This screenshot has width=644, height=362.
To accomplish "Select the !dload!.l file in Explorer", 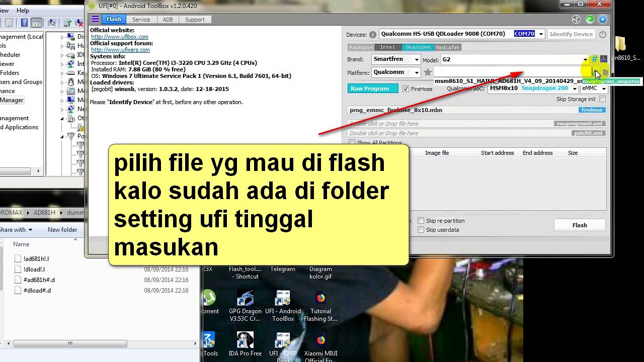I will pyautogui.click(x=34, y=269).
